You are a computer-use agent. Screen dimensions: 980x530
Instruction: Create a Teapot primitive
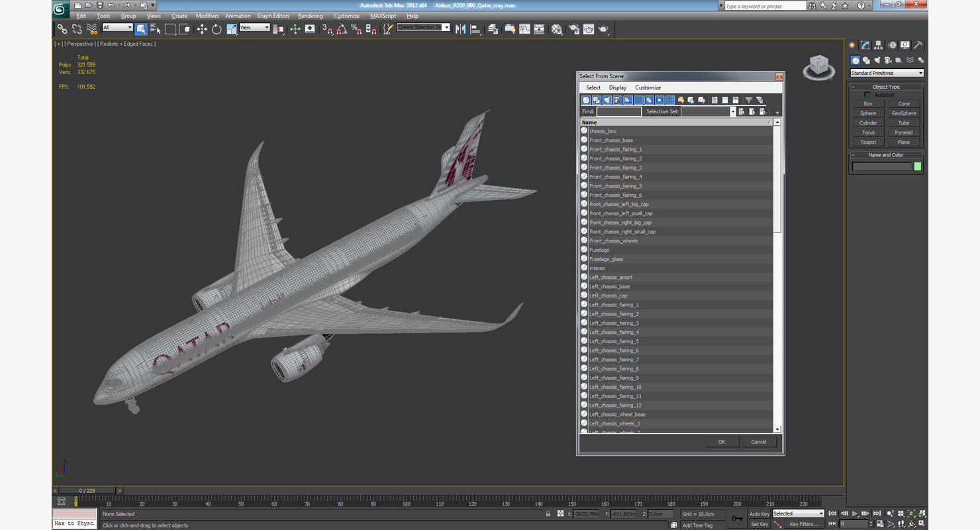click(x=868, y=142)
